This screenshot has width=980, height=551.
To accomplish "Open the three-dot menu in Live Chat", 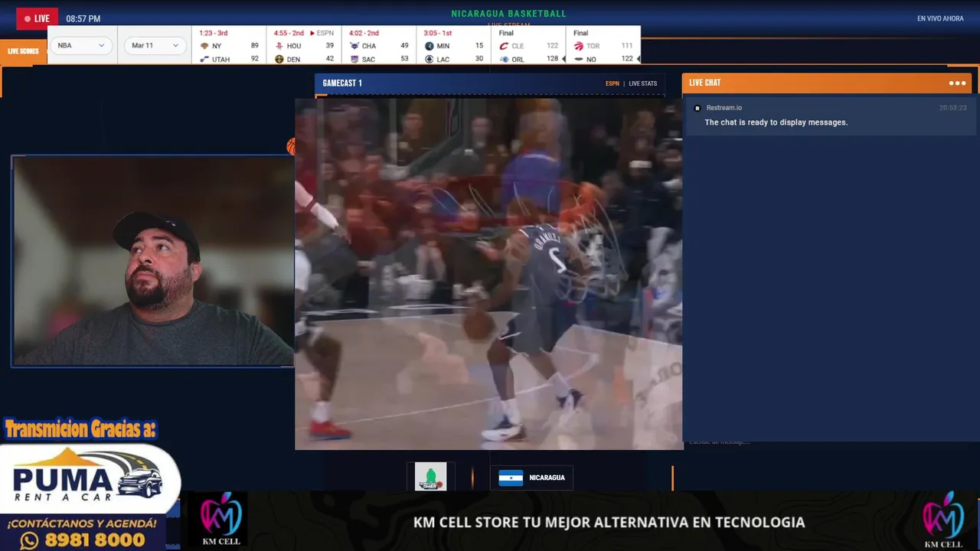I will point(957,83).
